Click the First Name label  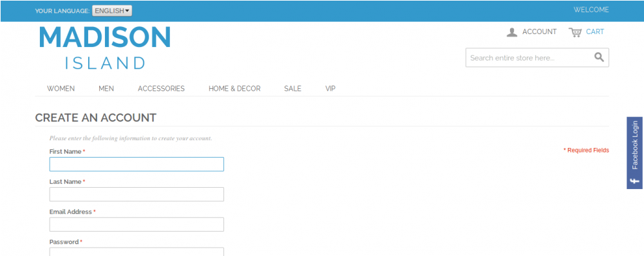coord(65,151)
